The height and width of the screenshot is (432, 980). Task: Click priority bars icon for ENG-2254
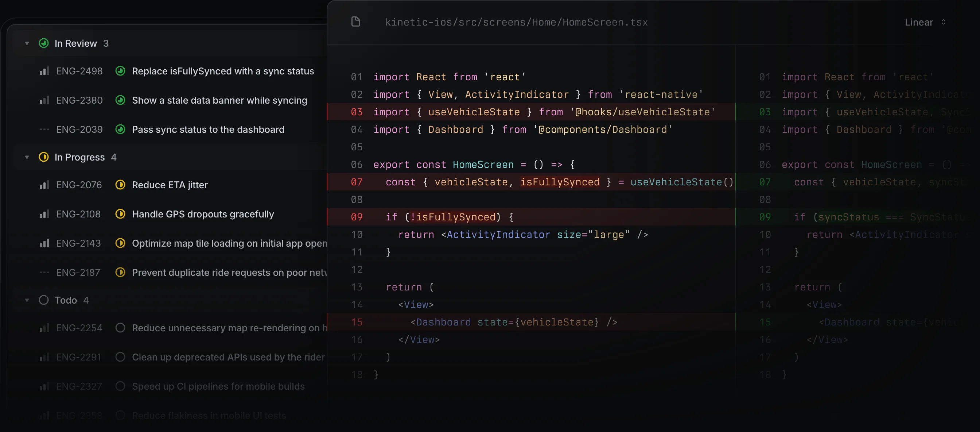coord(44,328)
